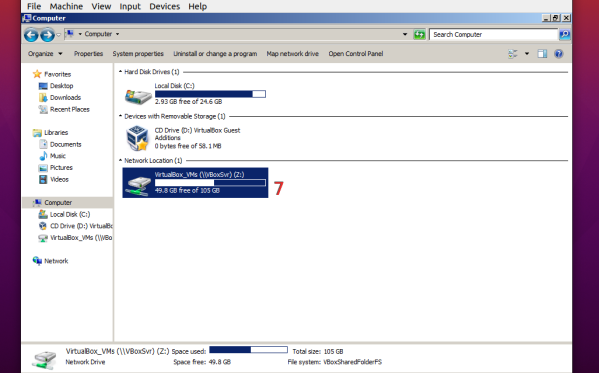Click '2.93 GB free of 24.6 GB' text

(x=188, y=102)
